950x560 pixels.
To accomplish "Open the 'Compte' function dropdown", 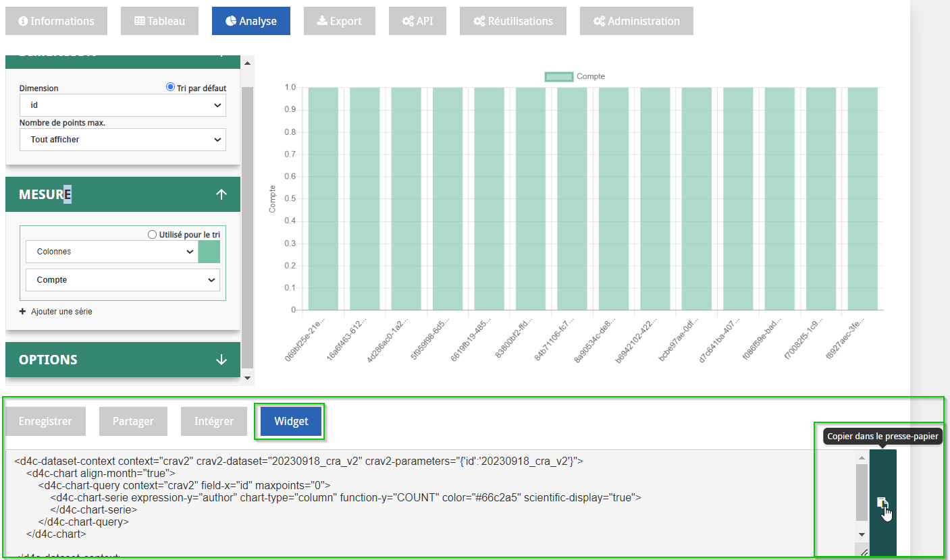I will click(x=123, y=280).
